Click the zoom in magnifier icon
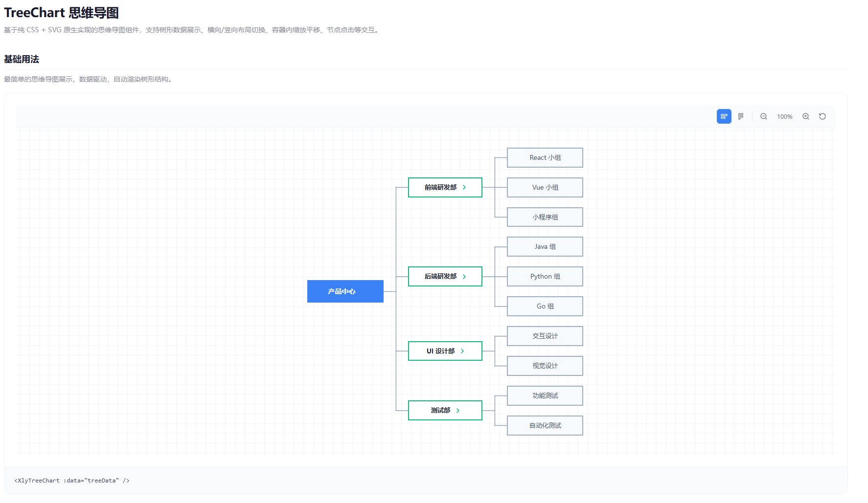The width and height of the screenshot is (868, 503). (805, 116)
